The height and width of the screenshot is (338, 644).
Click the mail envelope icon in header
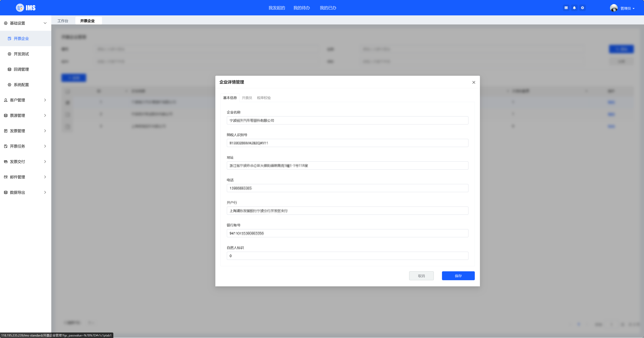(566, 8)
